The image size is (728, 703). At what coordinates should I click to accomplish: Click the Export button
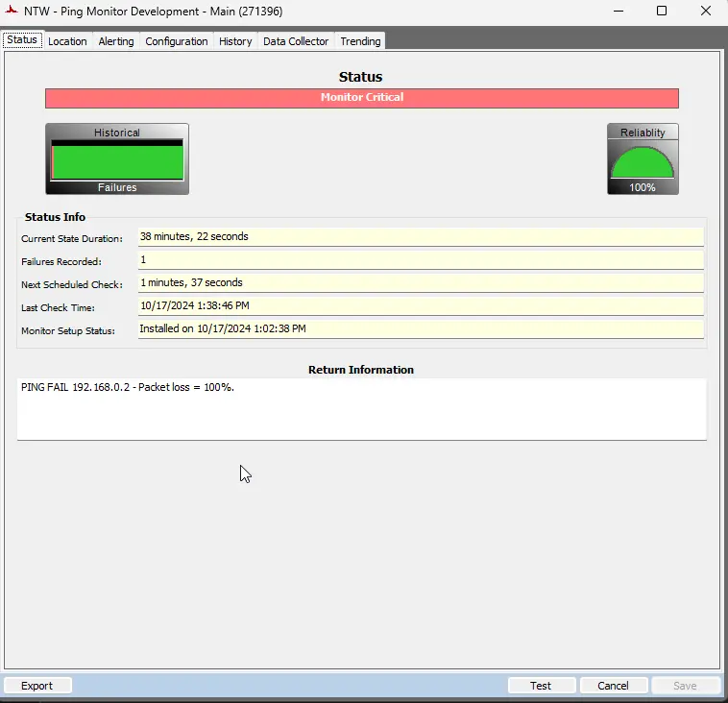[x=37, y=686]
